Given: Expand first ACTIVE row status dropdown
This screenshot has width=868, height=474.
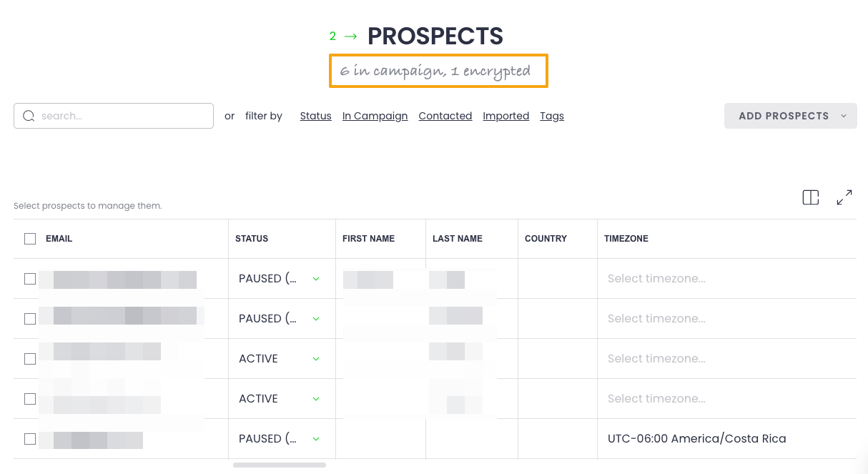Looking at the screenshot, I should click(316, 359).
